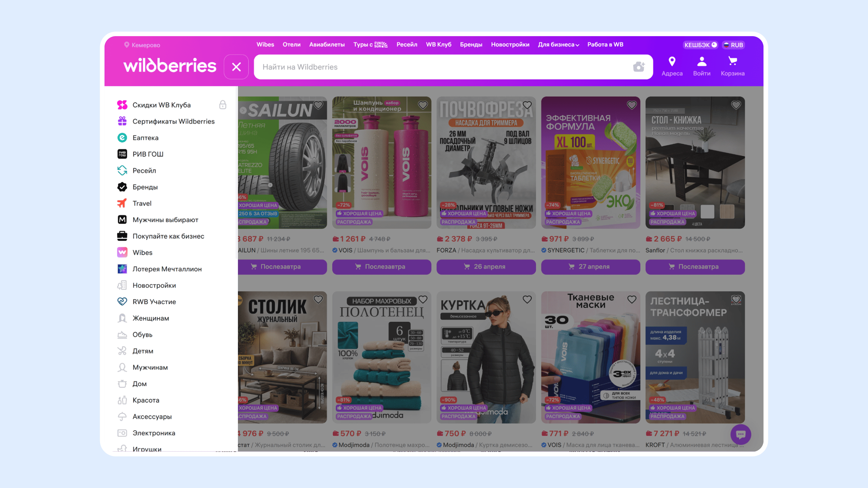868x488 pixels.
Task: Click the Лотерея Мечталлион icon
Action: 122,269
